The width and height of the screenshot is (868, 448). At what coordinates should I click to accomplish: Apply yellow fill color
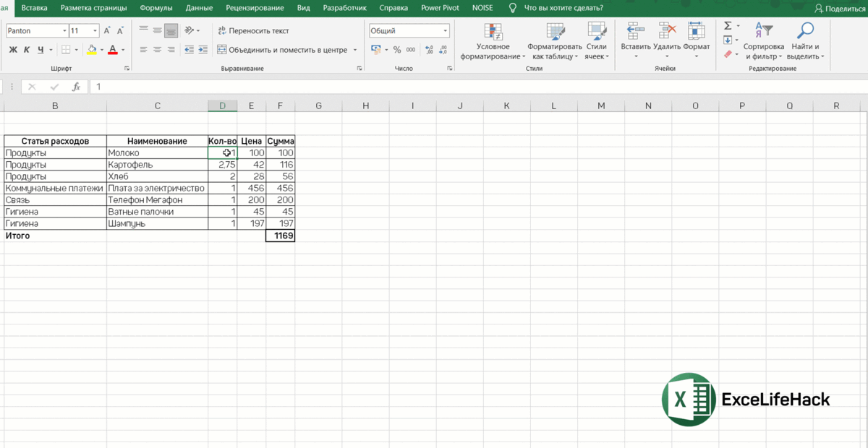point(91,50)
